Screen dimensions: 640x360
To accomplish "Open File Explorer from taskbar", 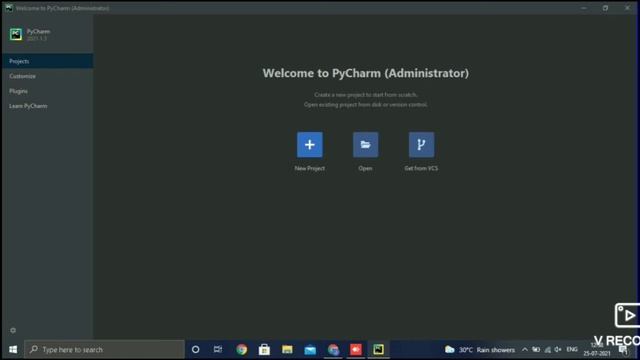I will [287, 350].
